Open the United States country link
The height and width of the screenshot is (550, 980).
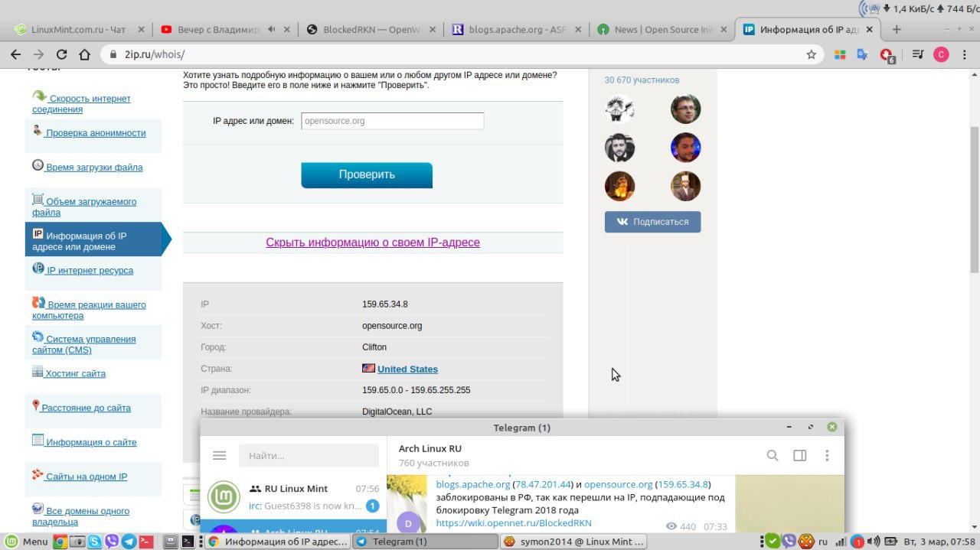click(x=407, y=369)
